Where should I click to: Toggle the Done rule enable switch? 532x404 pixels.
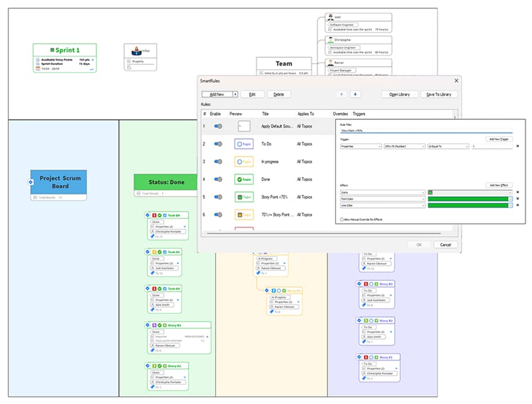tap(218, 179)
